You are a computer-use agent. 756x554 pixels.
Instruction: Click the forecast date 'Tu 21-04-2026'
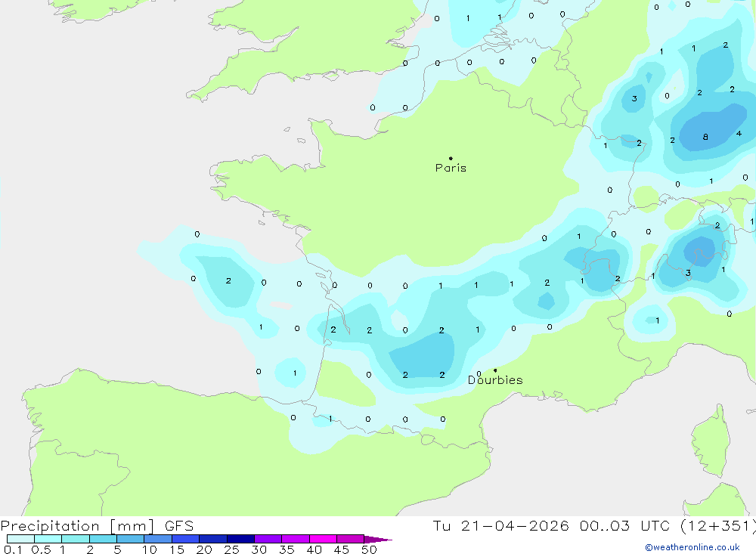click(x=500, y=526)
